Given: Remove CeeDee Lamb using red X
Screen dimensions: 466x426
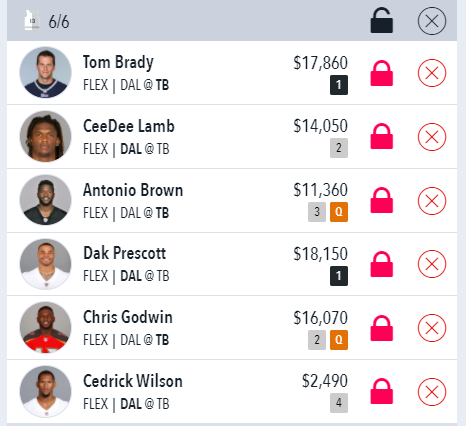Looking at the screenshot, I should (432, 137).
